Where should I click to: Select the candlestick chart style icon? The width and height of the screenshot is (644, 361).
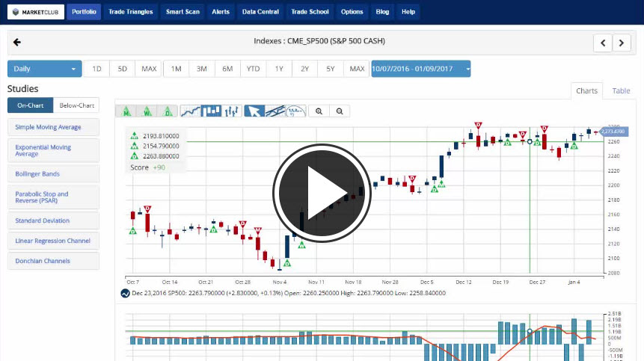click(x=212, y=111)
